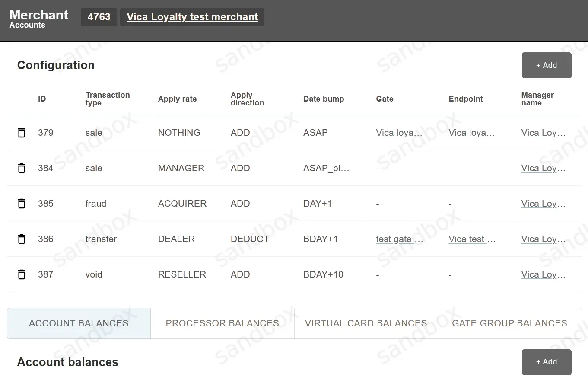The image size is (588, 383).
Task: Select Gate Group Balances tab
Action: [x=509, y=323]
